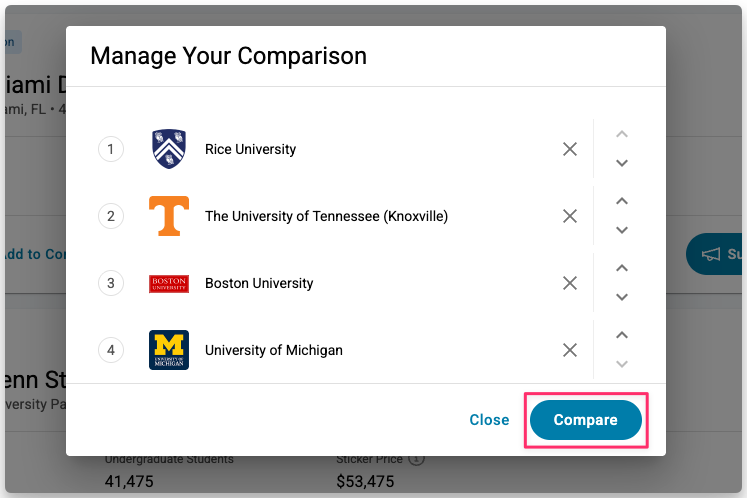Move University of Tennessee down
The width and height of the screenshot is (747, 498).
click(x=622, y=230)
